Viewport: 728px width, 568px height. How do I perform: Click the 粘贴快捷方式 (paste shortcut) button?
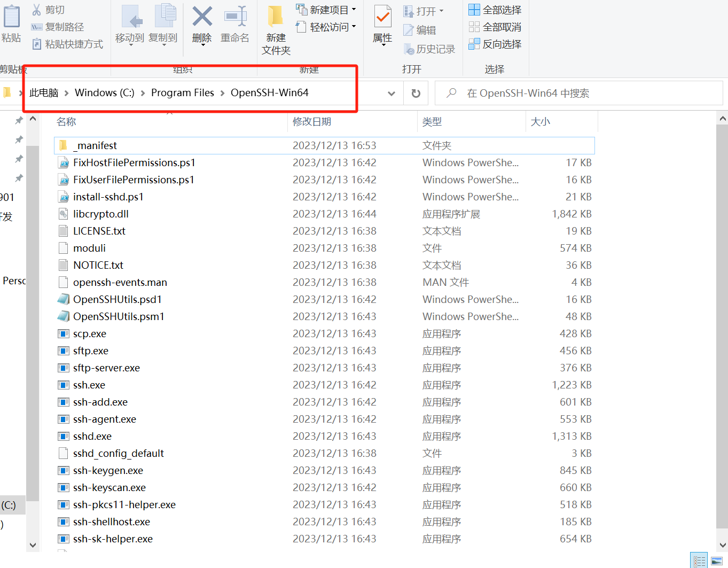pos(67,44)
